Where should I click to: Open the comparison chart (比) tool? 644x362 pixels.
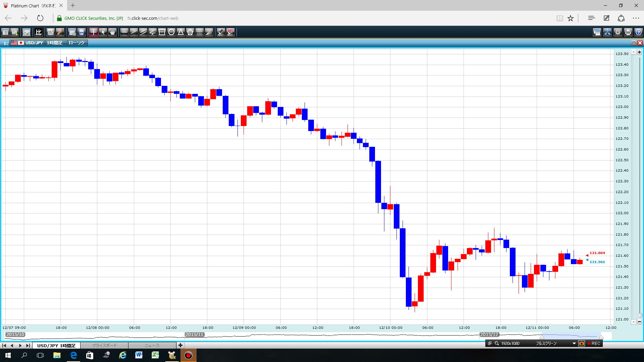39,32
